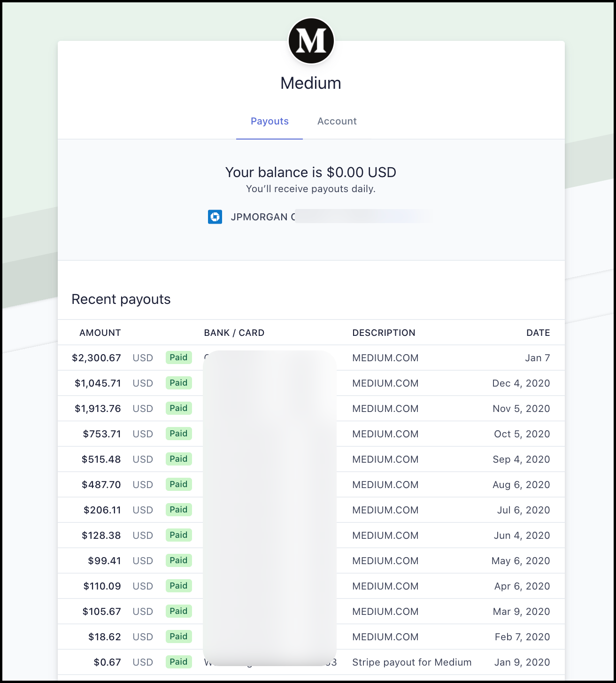Click the Paid badge for Nov 5, 2020
The height and width of the screenshot is (683, 616).
pyautogui.click(x=179, y=408)
